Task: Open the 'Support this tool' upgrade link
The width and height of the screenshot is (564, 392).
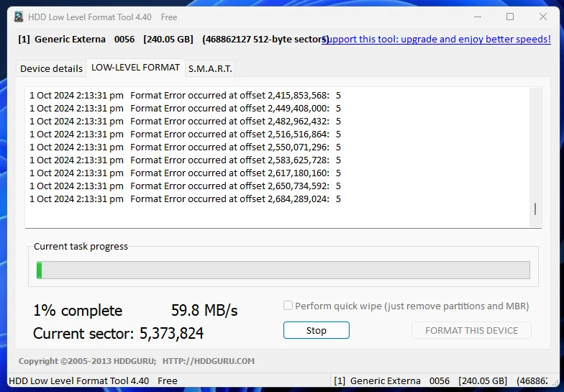Action: tap(436, 39)
